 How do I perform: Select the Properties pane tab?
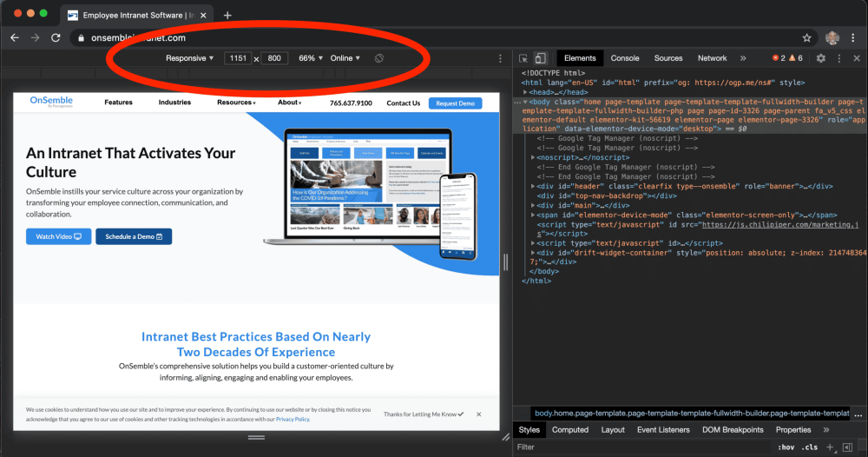pos(792,430)
